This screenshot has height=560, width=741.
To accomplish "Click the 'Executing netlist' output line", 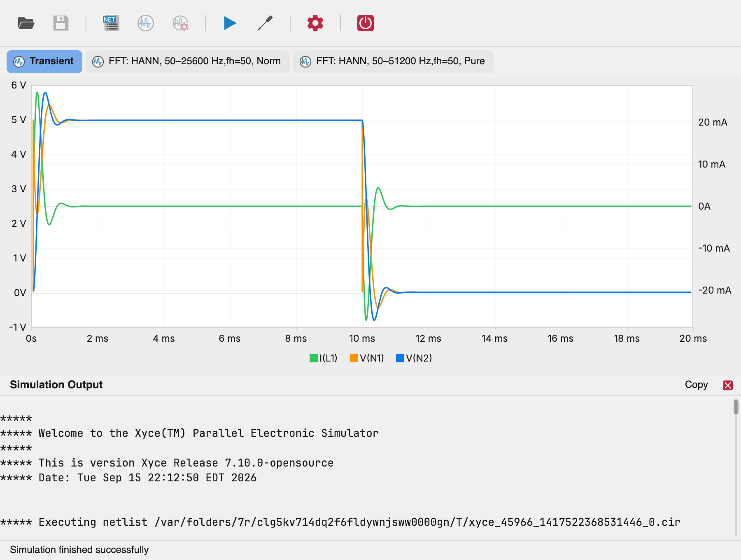I will coord(340,522).
